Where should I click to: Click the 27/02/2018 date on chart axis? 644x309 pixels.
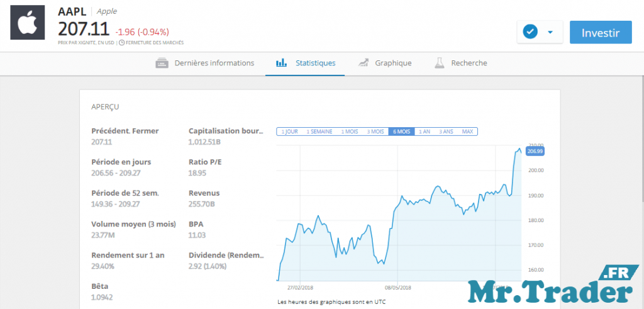pyautogui.click(x=300, y=288)
